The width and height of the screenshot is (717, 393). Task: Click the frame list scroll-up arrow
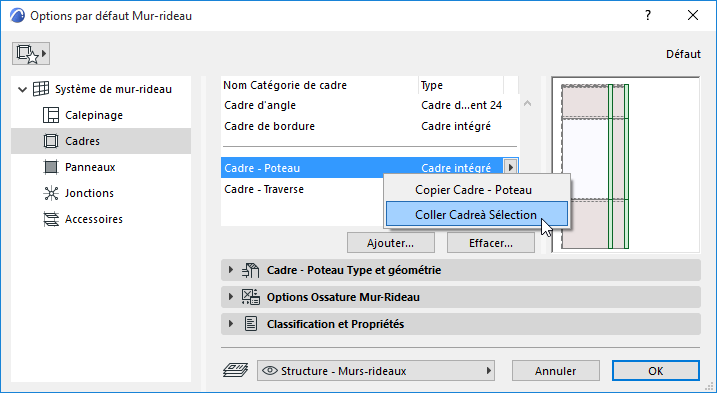[x=527, y=103]
